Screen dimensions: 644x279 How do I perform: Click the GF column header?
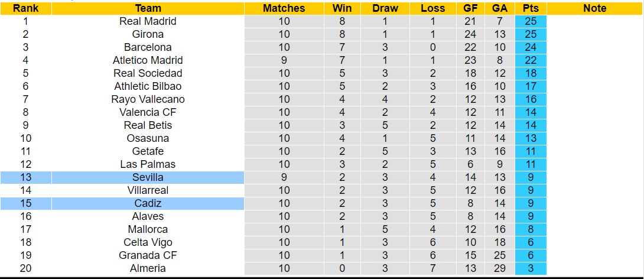pos(470,8)
